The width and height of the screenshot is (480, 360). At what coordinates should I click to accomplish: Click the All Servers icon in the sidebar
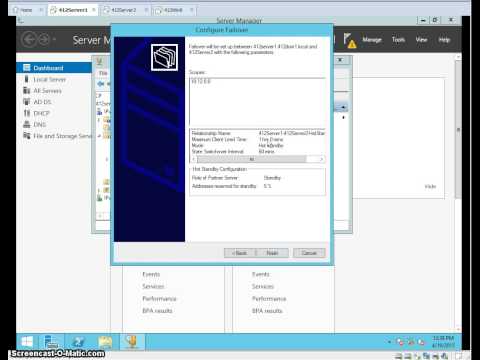point(27,90)
